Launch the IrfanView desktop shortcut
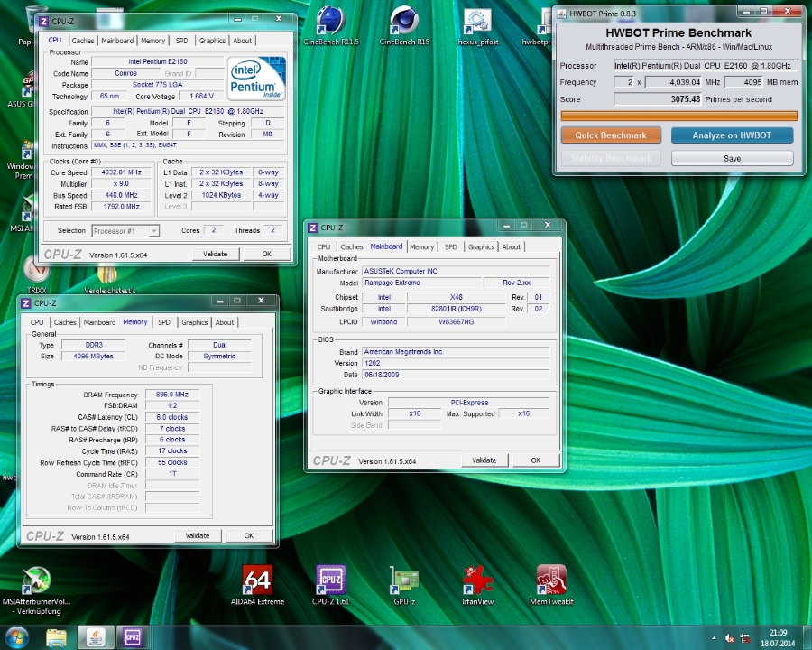 (477, 585)
